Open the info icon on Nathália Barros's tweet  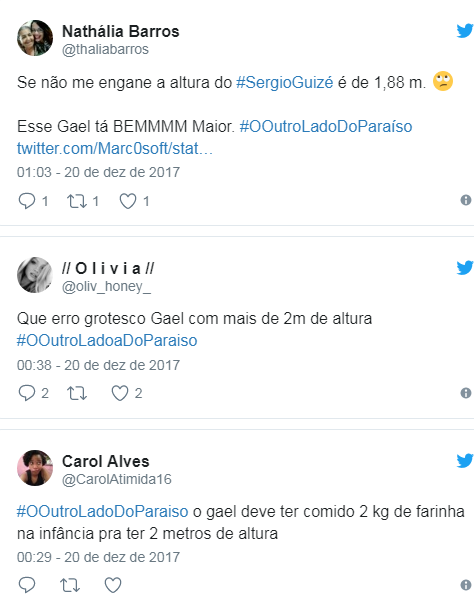[x=466, y=200]
